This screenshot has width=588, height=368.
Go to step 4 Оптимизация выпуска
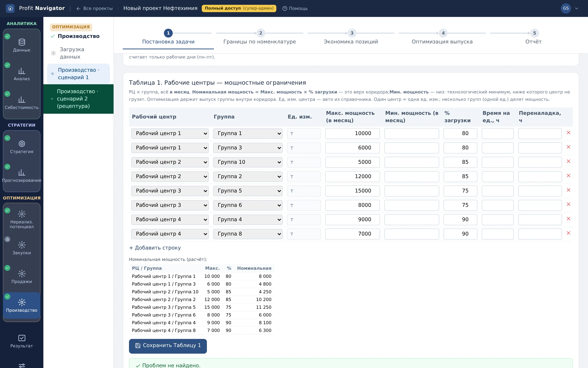442,37
